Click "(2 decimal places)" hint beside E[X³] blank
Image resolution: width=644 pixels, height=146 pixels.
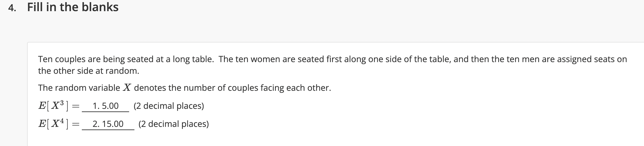169,106
